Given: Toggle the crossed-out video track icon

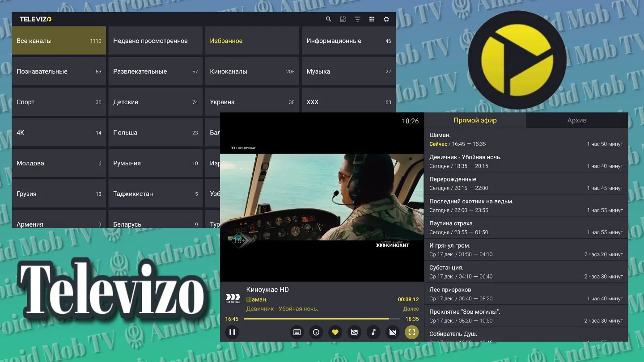Looking at the screenshot, I should click(x=393, y=332).
